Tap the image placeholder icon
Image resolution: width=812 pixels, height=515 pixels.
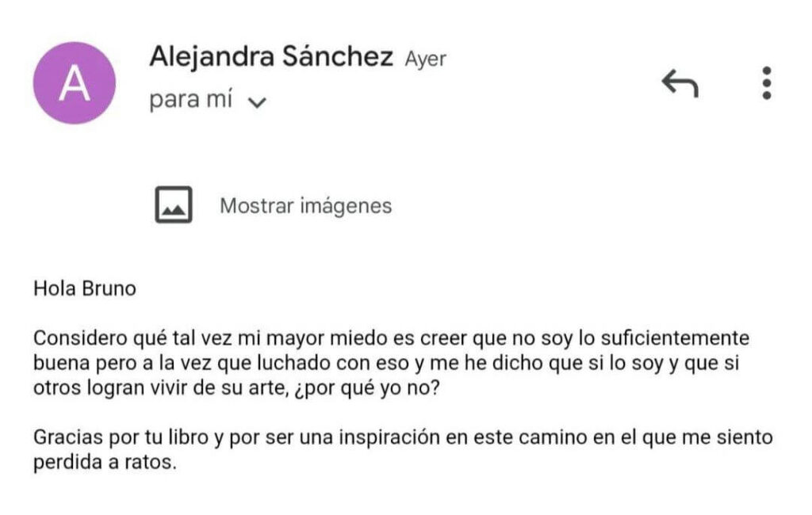(x=174, y=205)
